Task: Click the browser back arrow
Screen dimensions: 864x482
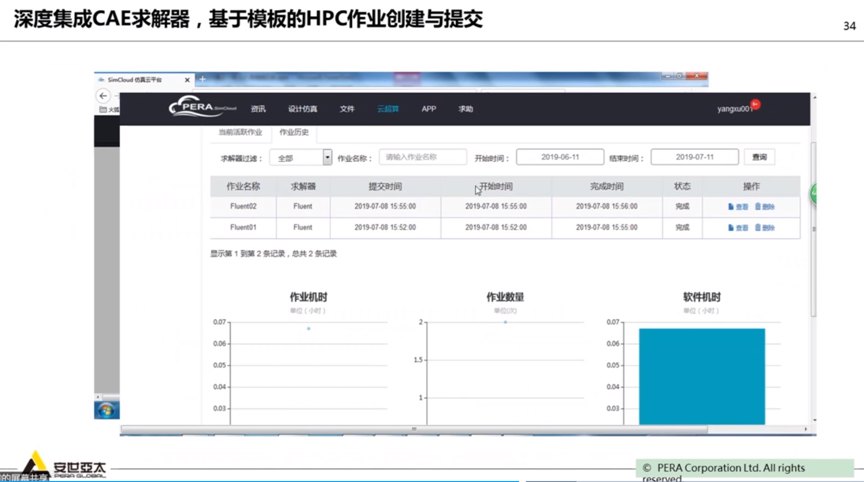Action: [x=102, y=95]
